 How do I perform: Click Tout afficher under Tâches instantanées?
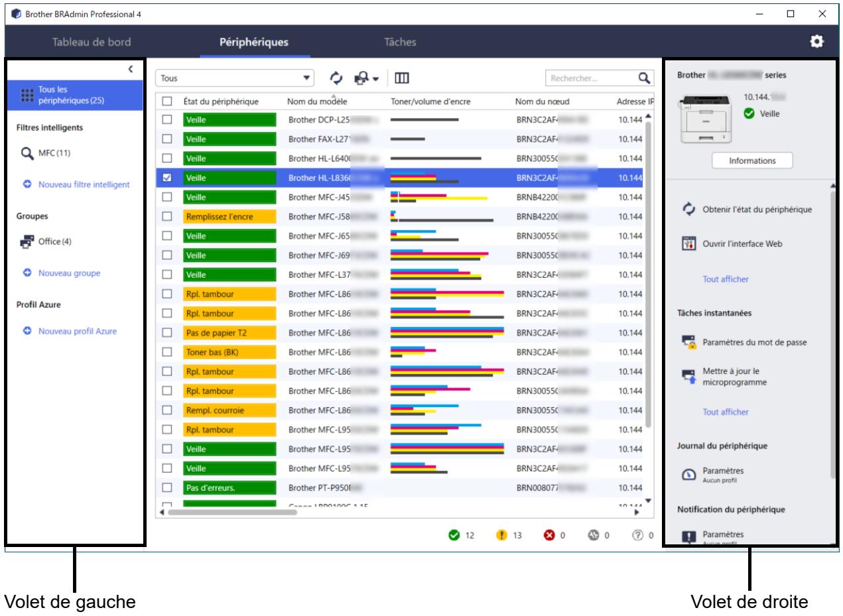click(726, 412)
